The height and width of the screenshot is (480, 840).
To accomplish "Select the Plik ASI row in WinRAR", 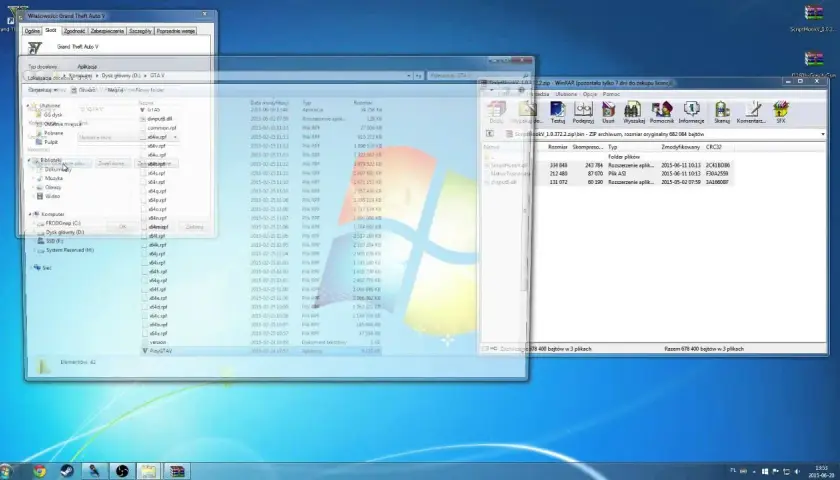I will (x=607, y=174).
